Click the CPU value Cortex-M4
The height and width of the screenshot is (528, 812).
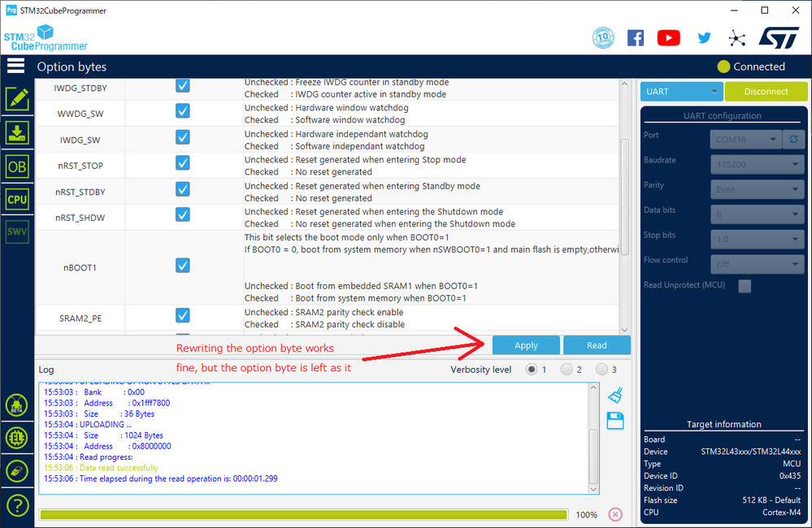tap(781, 512)
